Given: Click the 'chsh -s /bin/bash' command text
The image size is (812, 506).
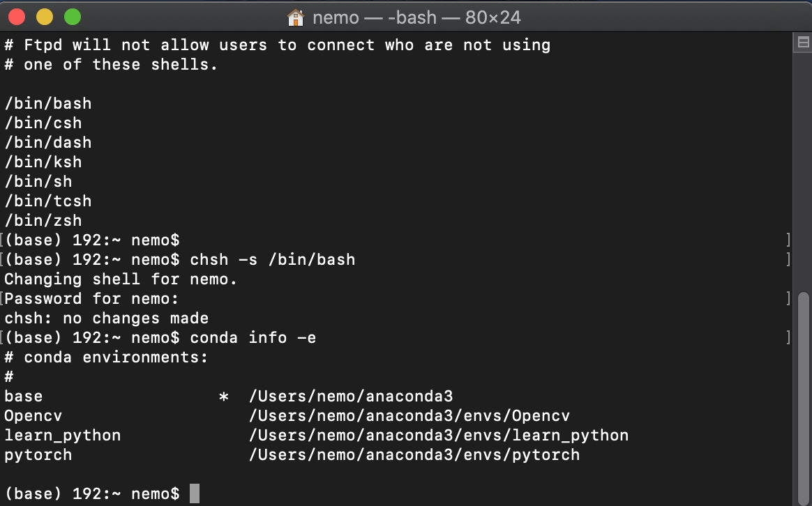Looking at the screenshot, I should pyautogui.click(x=272, y=260).
